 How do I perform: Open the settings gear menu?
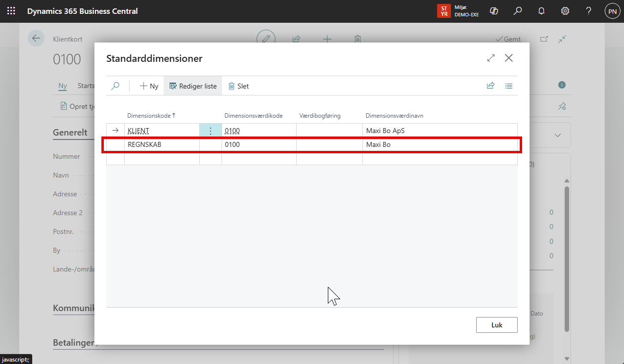click(x=565, y=11)
